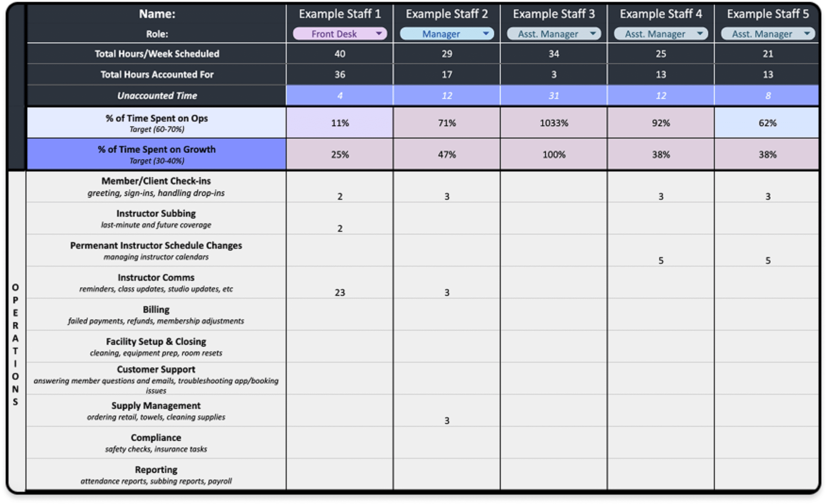Expand Example Staff 4 role dropdown arrow

coord(700,34)
